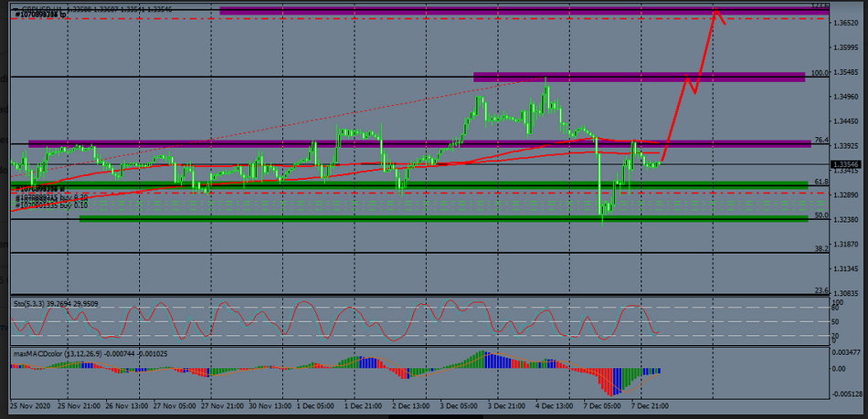
Task: Click the 1.31870 price scale label
Action: click(x=846, y=244)
